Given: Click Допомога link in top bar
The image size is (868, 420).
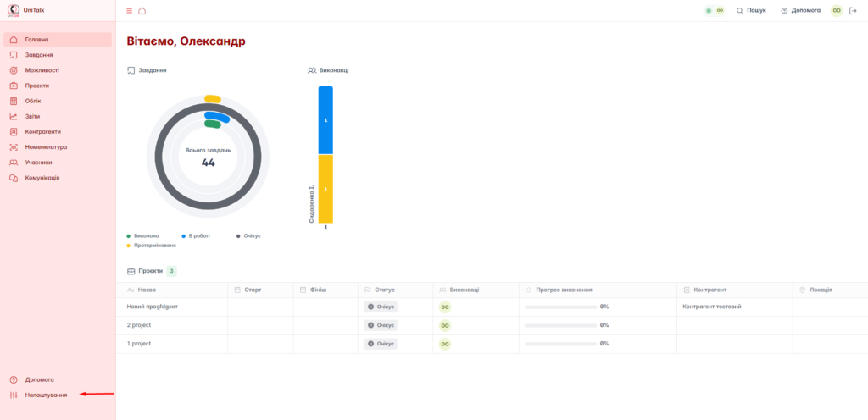Looking at the screenshot, I should pos(800,11).
